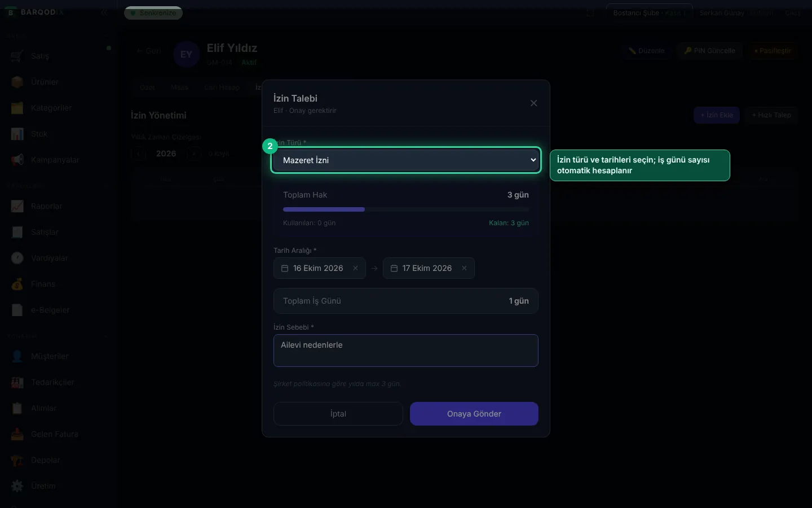
Task: Switch to the Özet tab
Action: (147, 87)
